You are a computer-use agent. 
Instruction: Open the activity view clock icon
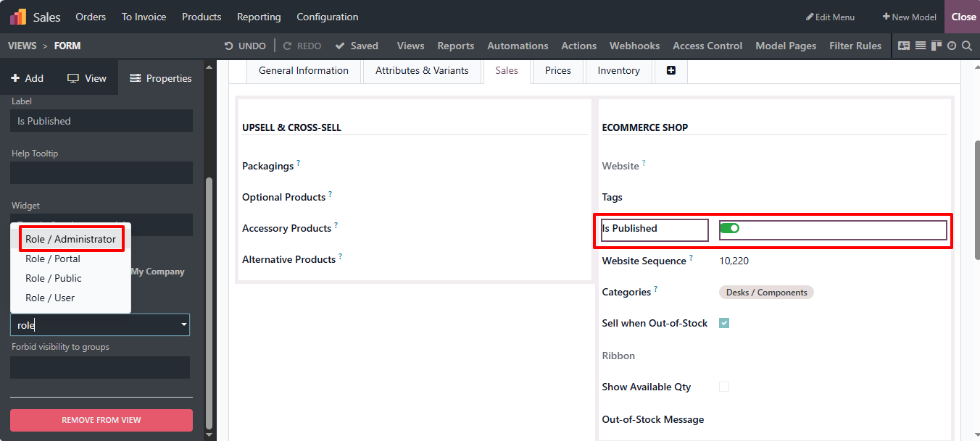coord(952,46)
